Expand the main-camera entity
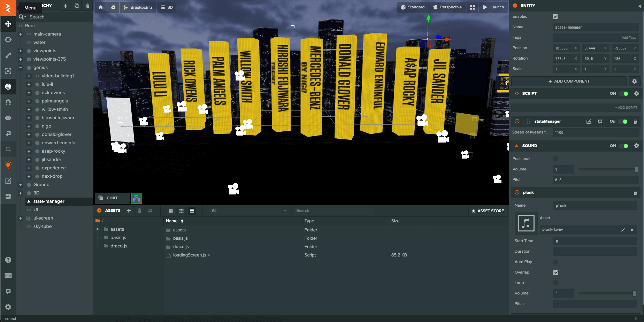 pyautogui.click(x=21, y=34)
